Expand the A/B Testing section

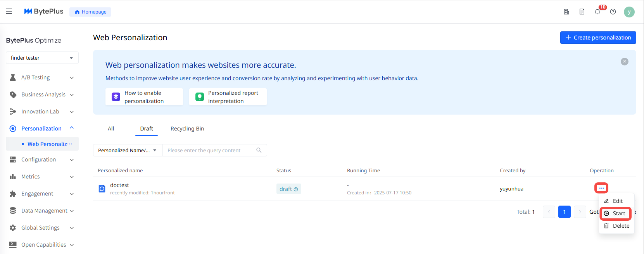pos(72,77)
